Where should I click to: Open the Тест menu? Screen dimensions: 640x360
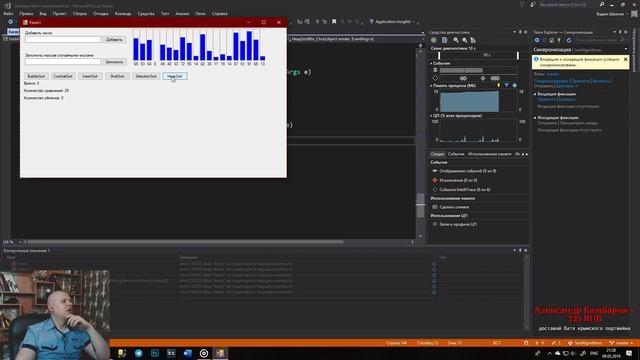click(165, 13)
